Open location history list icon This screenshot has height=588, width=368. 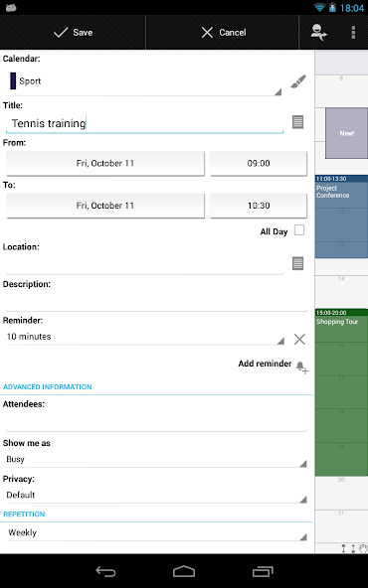coord(297,263)
